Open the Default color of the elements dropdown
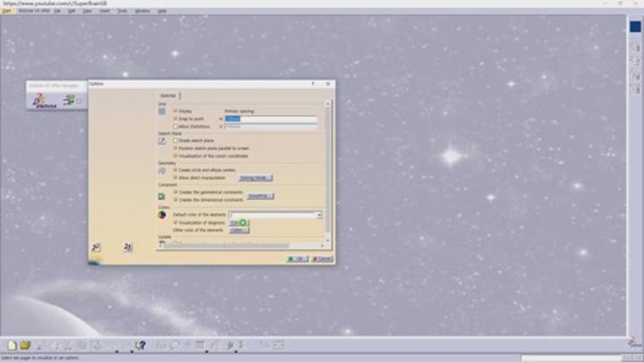The image size is (644, 362). pyautogui.click(x=318, y=215)
